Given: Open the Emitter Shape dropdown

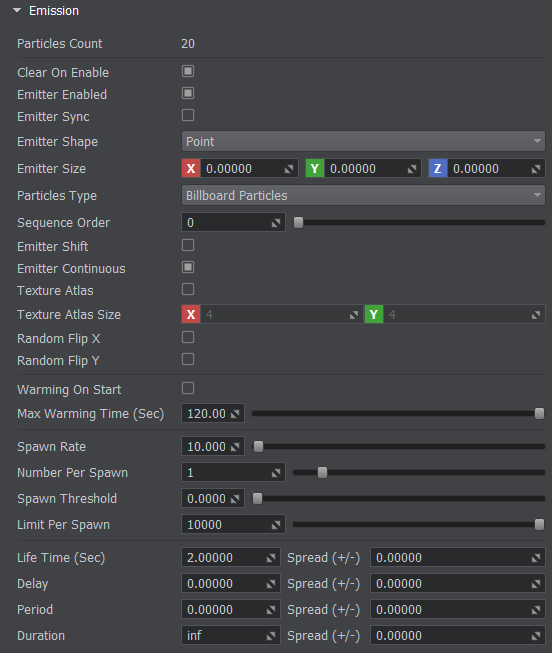Looking at the screenshot, I should pyautogui.click(x=363, y=142).
